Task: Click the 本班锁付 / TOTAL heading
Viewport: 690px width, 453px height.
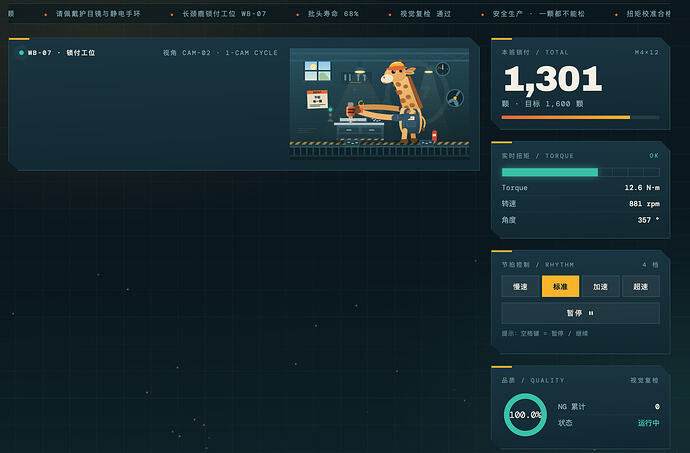Action: pos(535,52)
